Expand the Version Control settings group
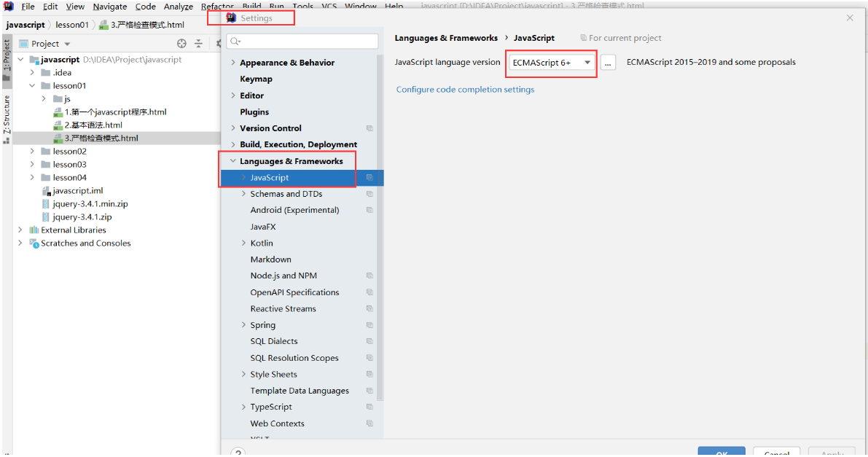This screenshot has height=457, width=868. 233,128
